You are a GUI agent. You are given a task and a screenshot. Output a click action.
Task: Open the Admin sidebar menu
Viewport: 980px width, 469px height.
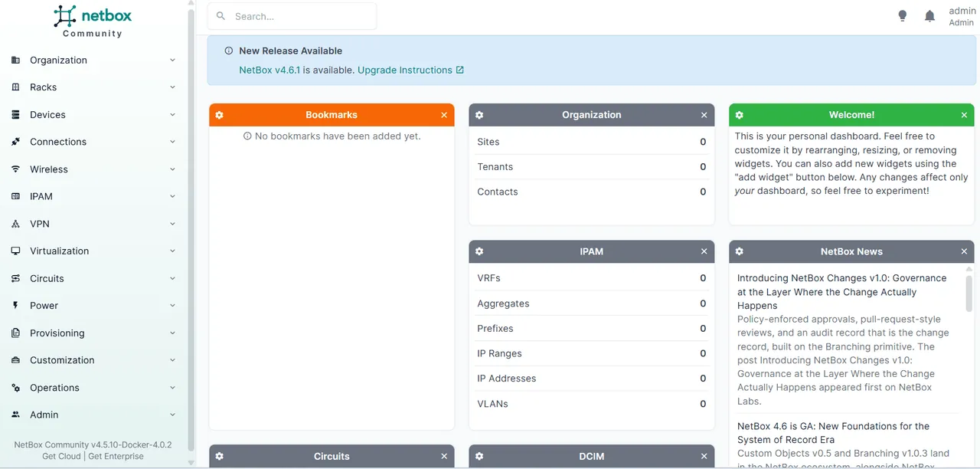tap(93, 415)
